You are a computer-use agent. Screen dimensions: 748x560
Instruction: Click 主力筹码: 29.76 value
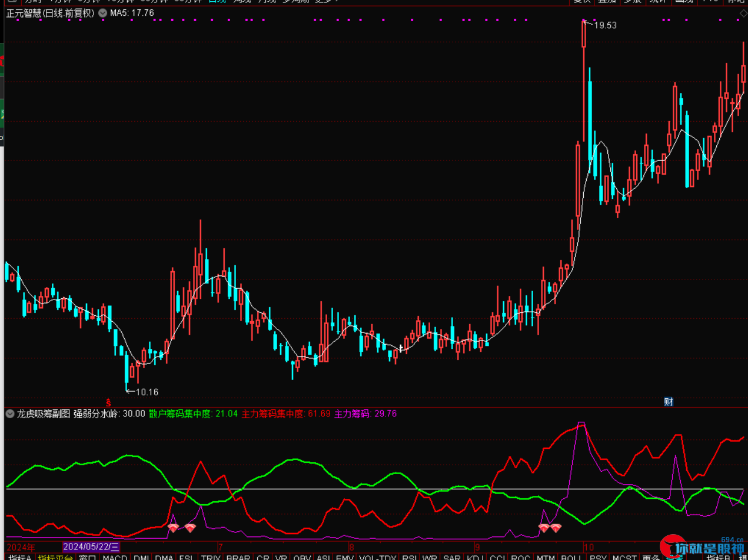[365, 414]
